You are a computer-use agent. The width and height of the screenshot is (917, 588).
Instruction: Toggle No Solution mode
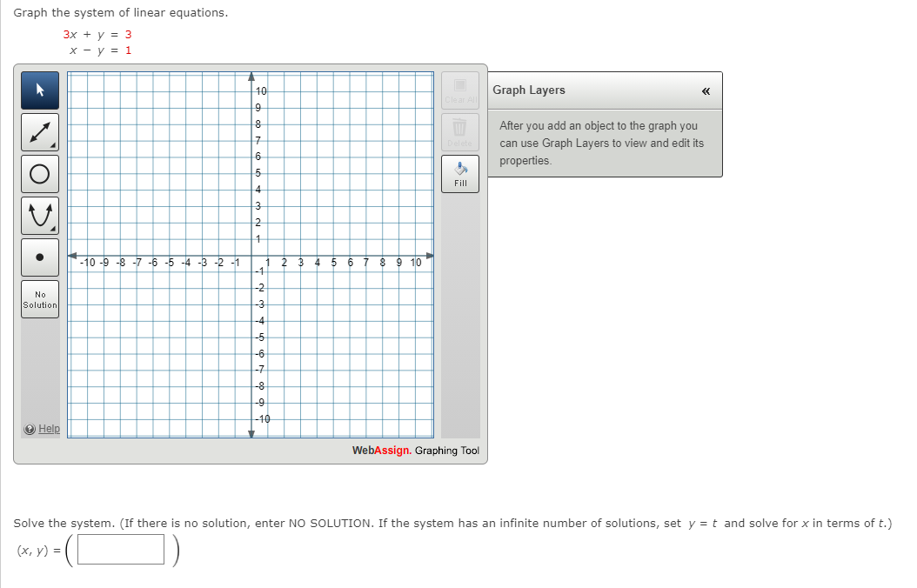click(x=39, y=298)
